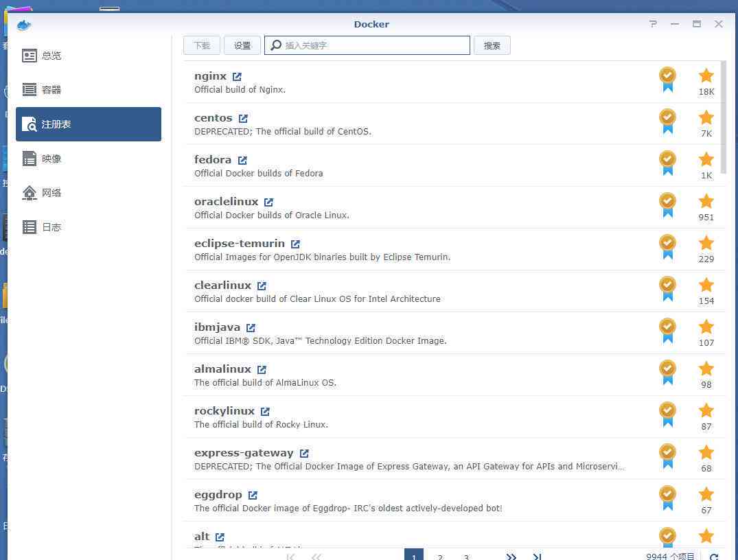Click the 'DEPRECATED; The official build of CentOS.' text

coord(283,132)
